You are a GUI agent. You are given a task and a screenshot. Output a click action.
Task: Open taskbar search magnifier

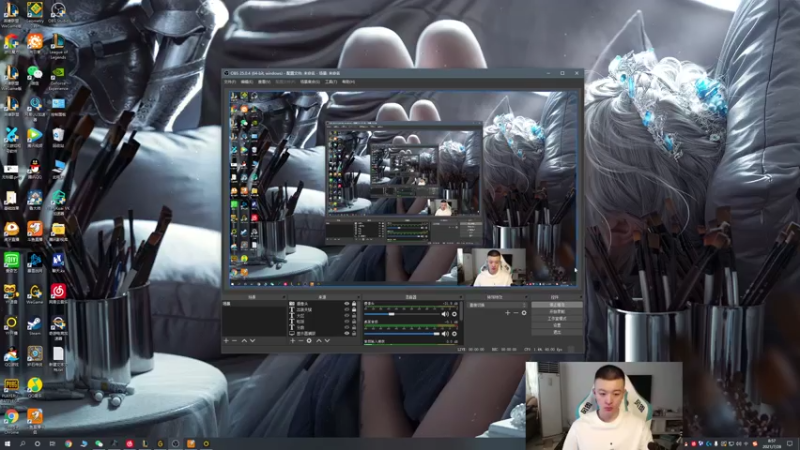(22, 444)
